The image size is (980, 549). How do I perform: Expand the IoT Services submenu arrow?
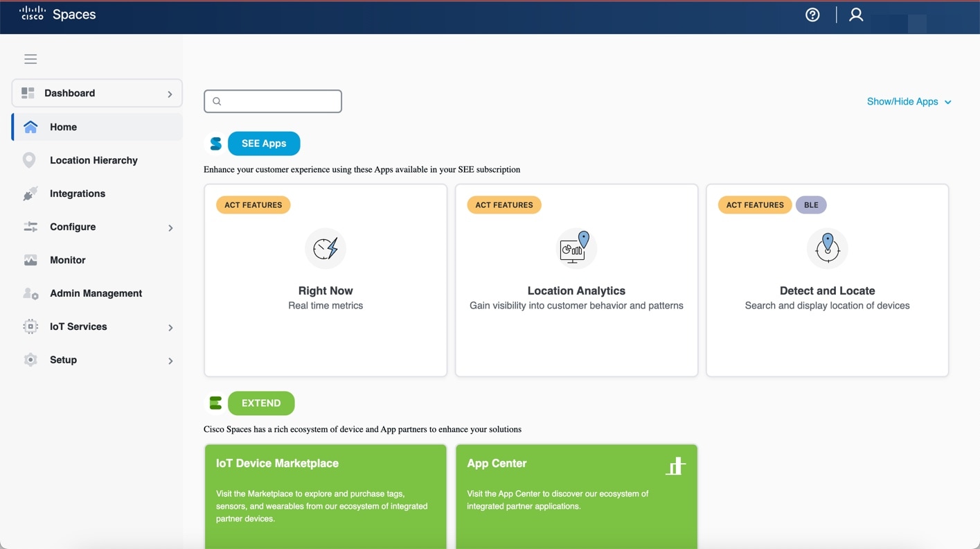[x=170, y=327]
